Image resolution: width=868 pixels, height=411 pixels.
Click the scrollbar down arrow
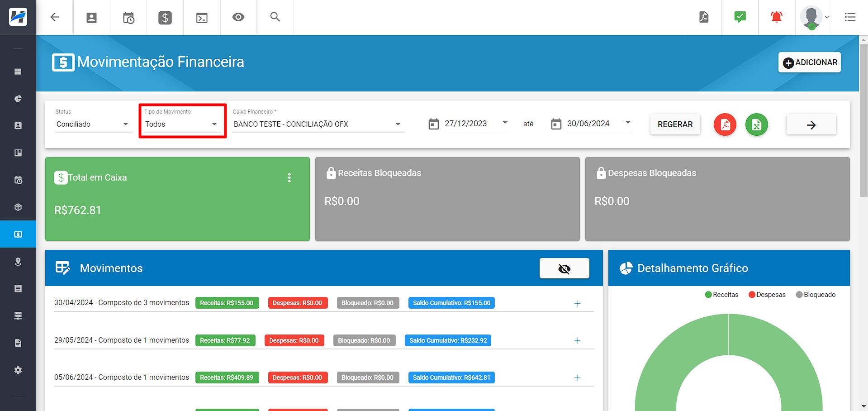863,406
